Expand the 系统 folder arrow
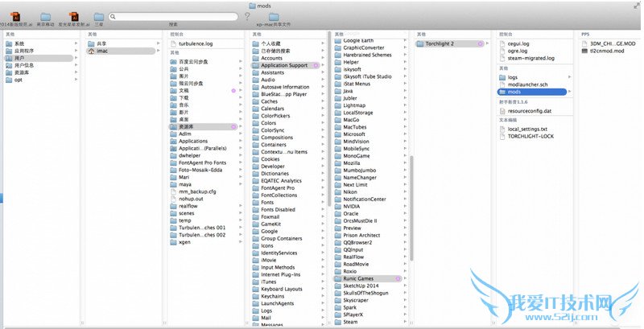The height and width of the screenshot is (329, 644). coord(76,43)
